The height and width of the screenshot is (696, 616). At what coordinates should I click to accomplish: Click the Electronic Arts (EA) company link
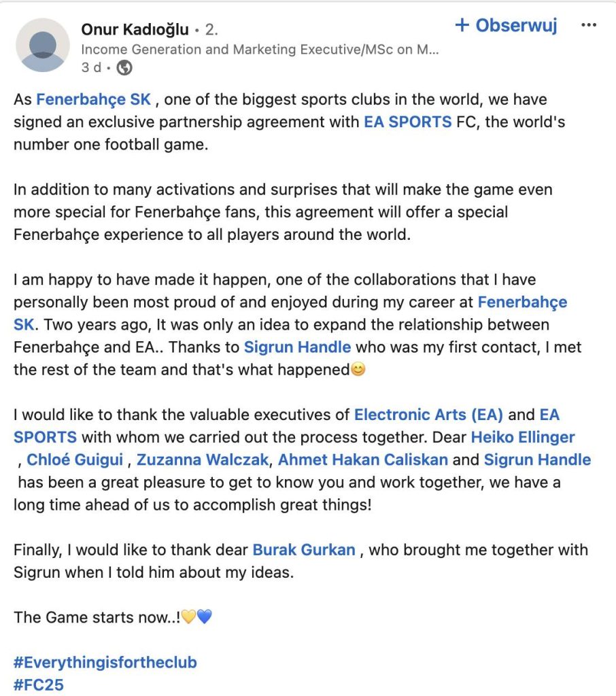point(428,415)
